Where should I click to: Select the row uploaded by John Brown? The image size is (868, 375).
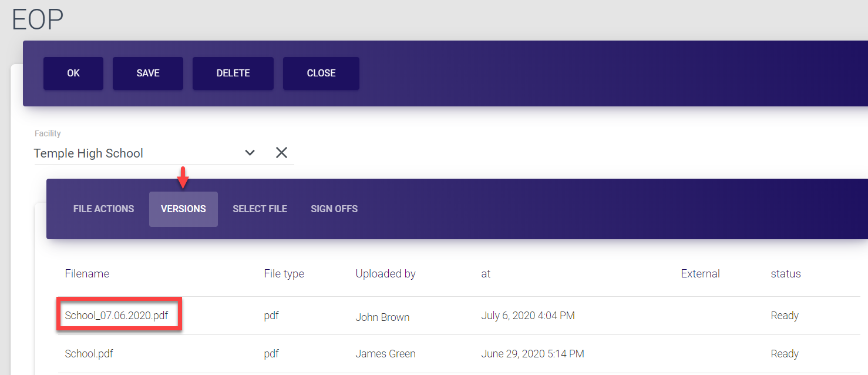pyautogui.click(x=382, y=317)
